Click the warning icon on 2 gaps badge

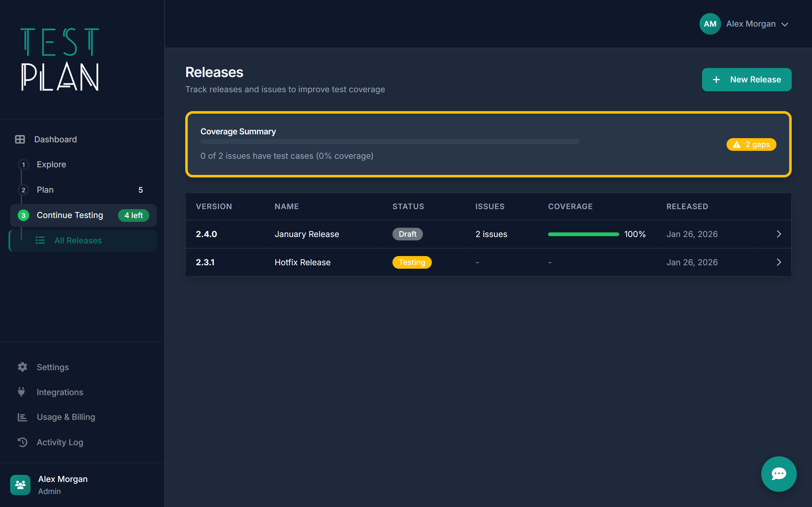[x=737, y=144]
